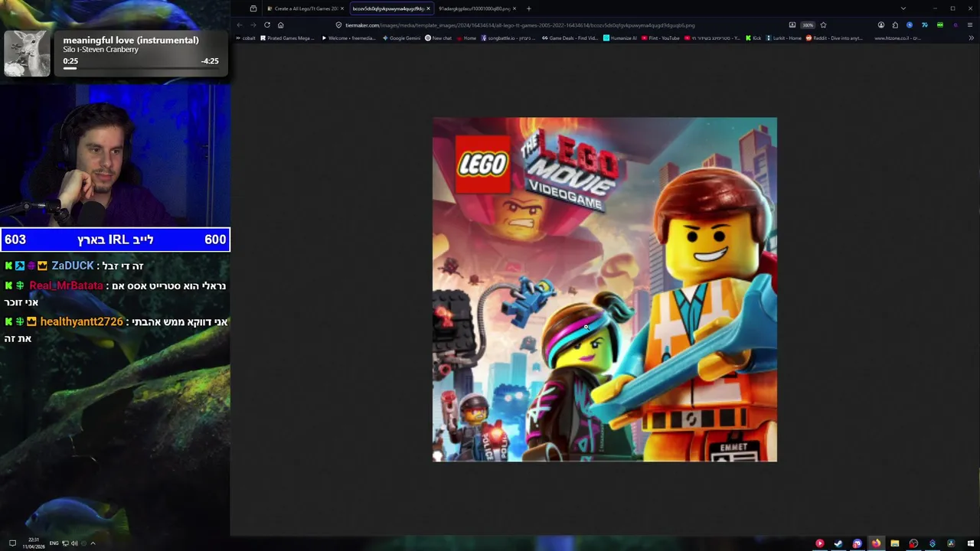Go to the browser home page
This screenshot has width=980, height=551.
(280, 24)
